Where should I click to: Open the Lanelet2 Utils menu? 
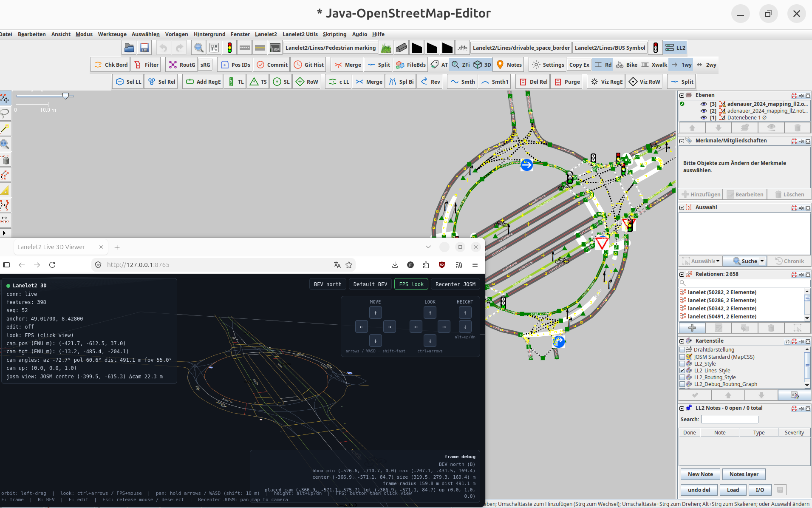(300, 34)
